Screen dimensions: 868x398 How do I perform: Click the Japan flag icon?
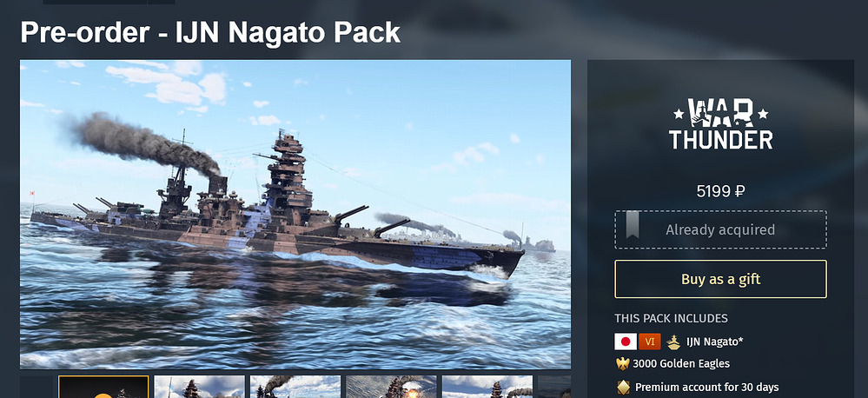click(626, 342)
